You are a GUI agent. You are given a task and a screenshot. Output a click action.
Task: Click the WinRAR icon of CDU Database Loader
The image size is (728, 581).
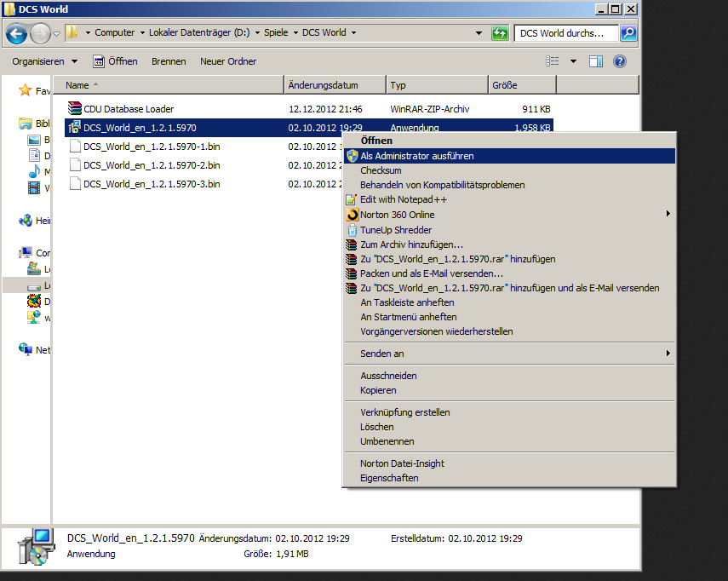pos(74,109)
